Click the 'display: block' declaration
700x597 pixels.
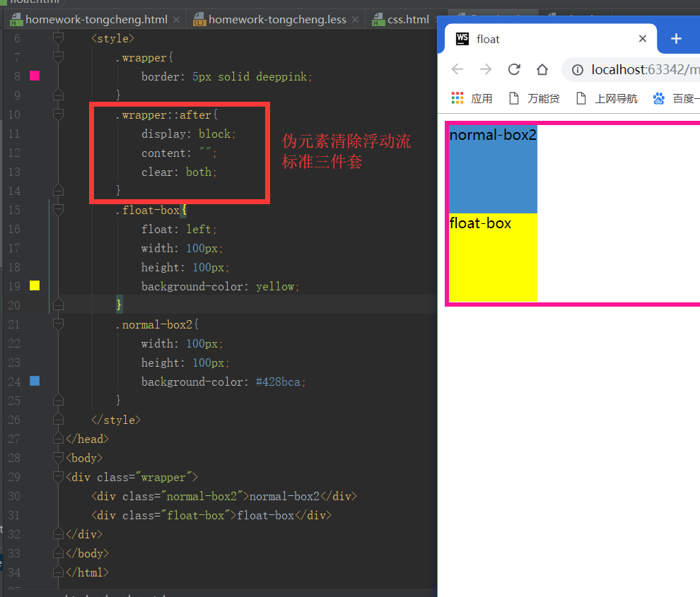tap(188, 134)
